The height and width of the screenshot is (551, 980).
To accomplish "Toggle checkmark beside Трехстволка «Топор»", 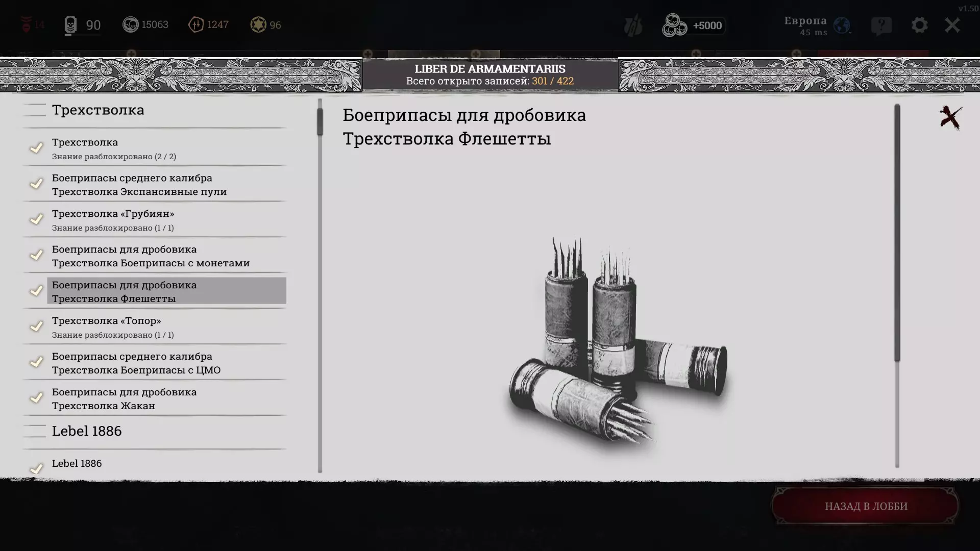I will pyautogui.click(x=36, y=327).
